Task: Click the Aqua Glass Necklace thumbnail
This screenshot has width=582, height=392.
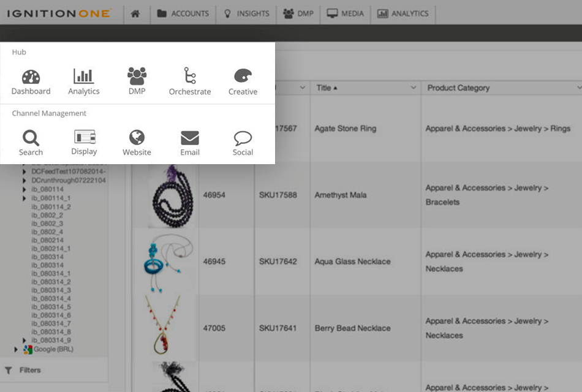Action: coord(169,262)
